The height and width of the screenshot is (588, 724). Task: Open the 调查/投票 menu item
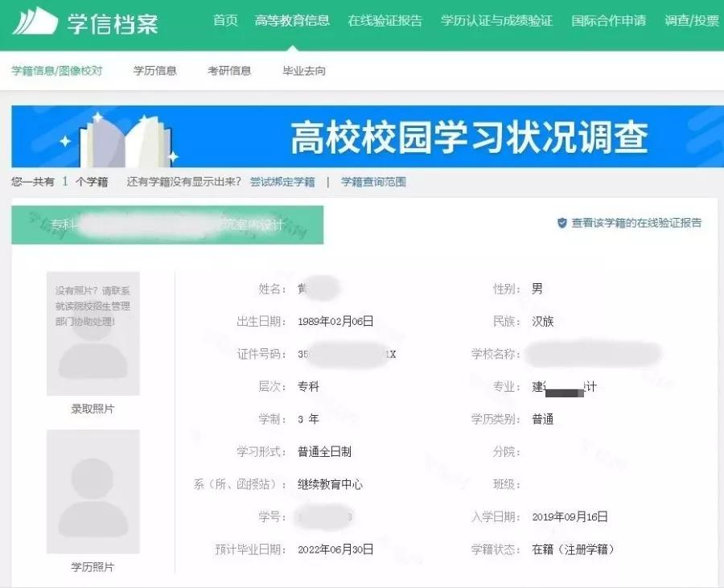pos(693,22)
